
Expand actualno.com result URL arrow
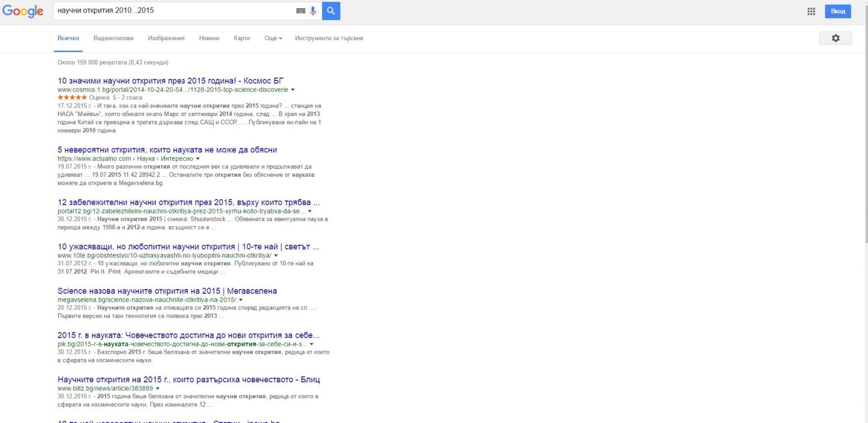(x=197, y=159)
